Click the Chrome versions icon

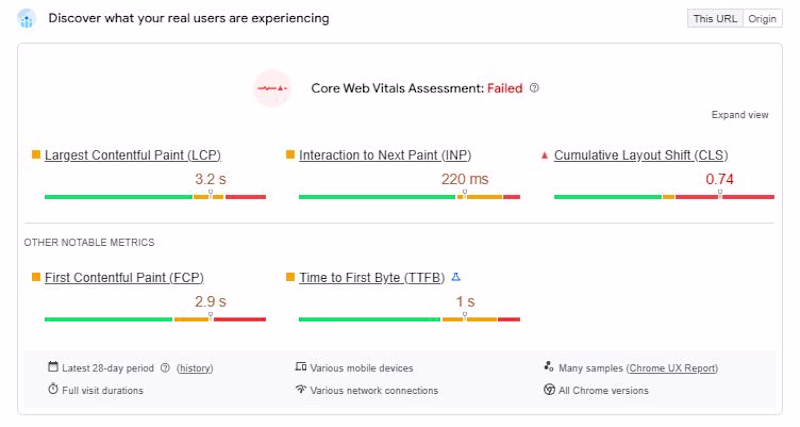549,390
